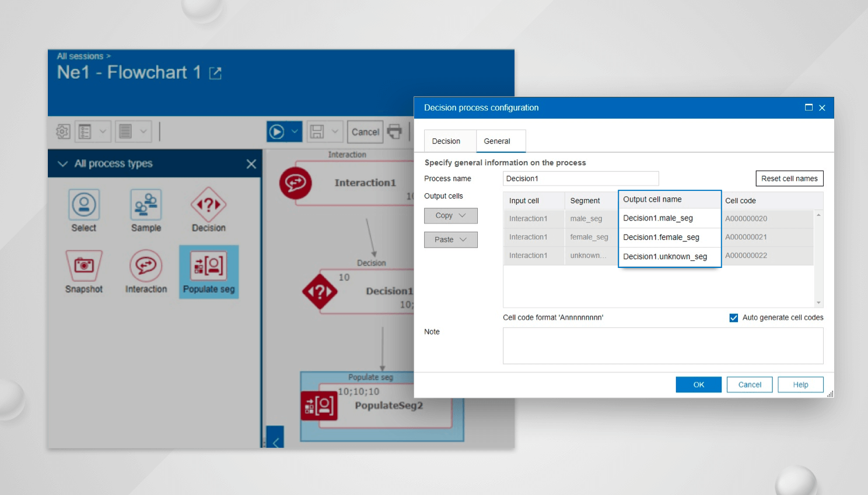Click the Process name input field

point(580,179)
